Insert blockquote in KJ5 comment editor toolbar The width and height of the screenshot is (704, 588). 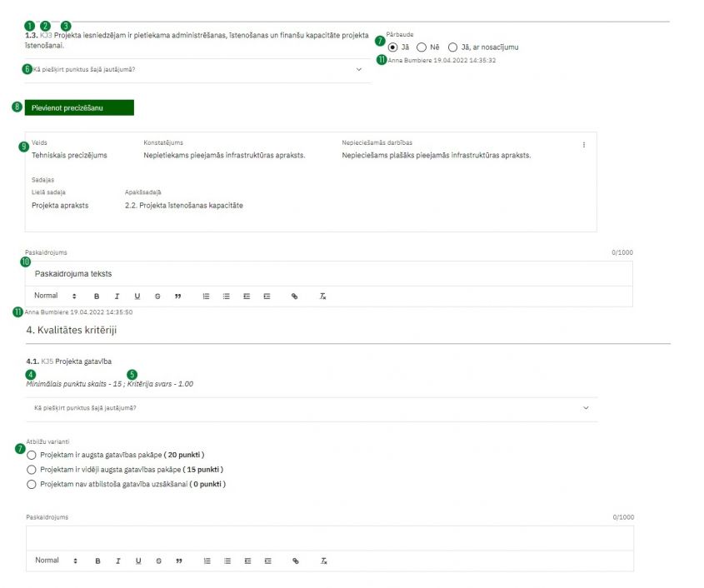click(x=179, y=561)
